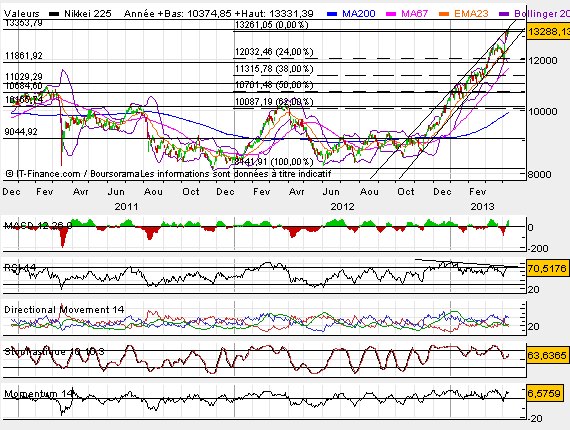The width and height of the screenshot is (570, 430).
Task: Click the yellow Momentum value badge 6,5759
Action: (544, 393)
